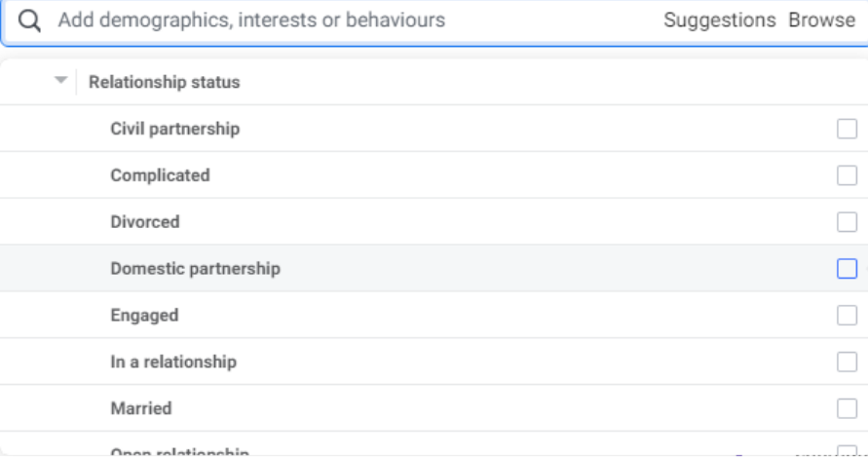The width and height of the screenshot is (868, 458).
Task: Select the In a relationship label
Action: pos(173,363)
